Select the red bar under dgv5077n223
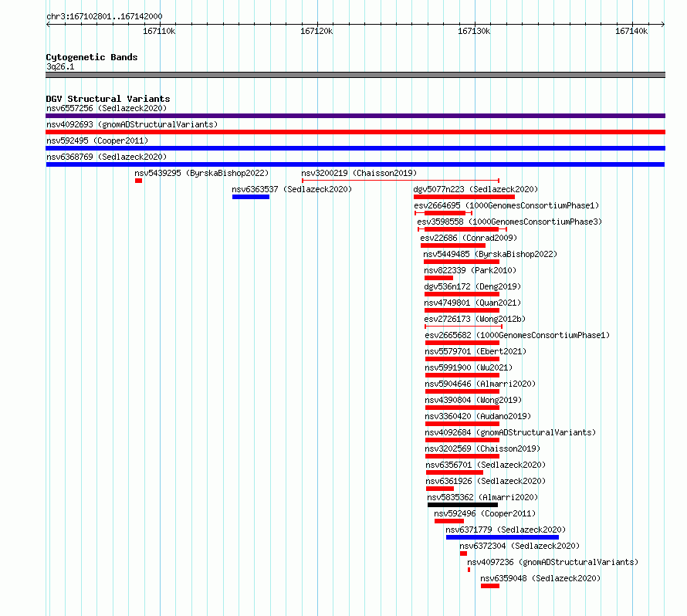 click(464, 197)
